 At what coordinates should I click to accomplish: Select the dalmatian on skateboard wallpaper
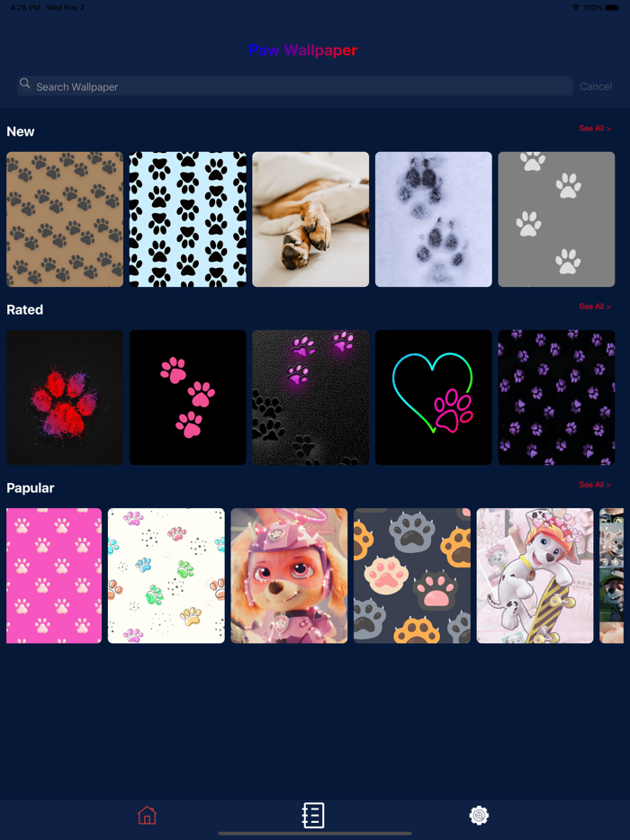pyautogui.click(x=535, y=576)
